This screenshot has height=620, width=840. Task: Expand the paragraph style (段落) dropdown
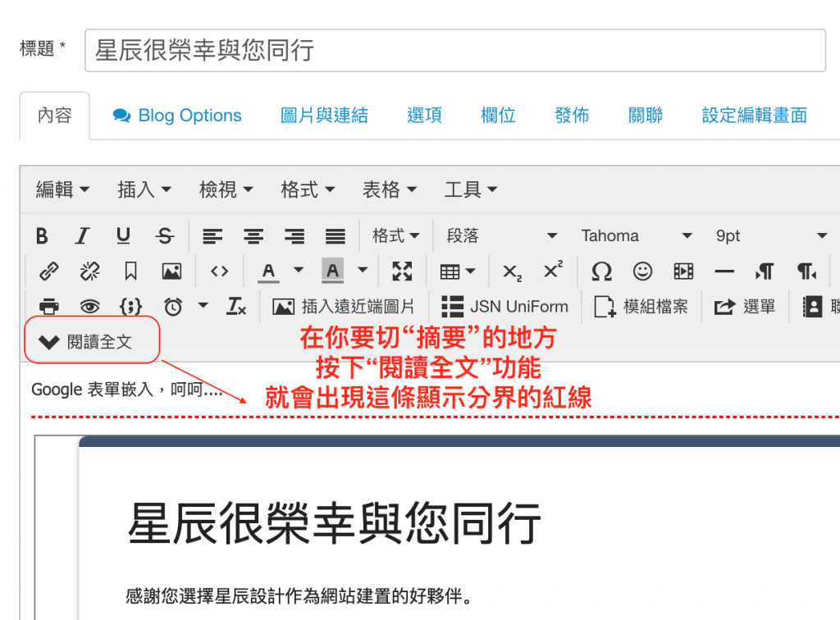(x=501, y=236)
